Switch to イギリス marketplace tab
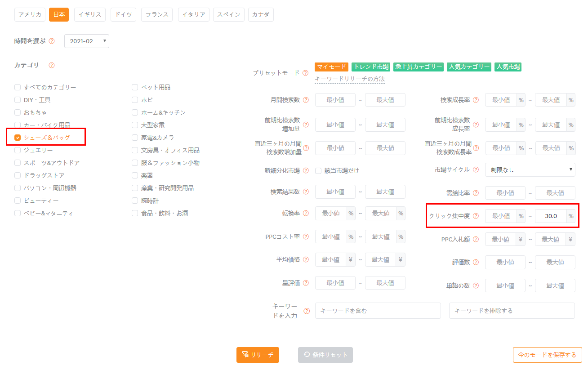The width and height of the screenshot is (588, 370). 90,14
